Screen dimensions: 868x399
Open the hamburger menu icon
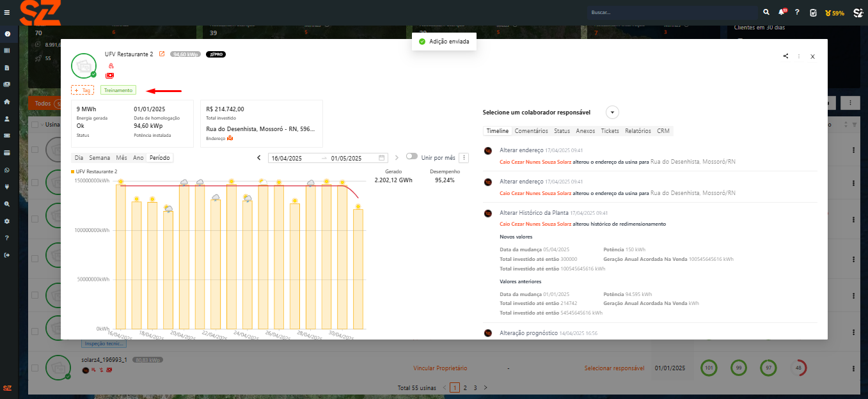click(7, 12)
